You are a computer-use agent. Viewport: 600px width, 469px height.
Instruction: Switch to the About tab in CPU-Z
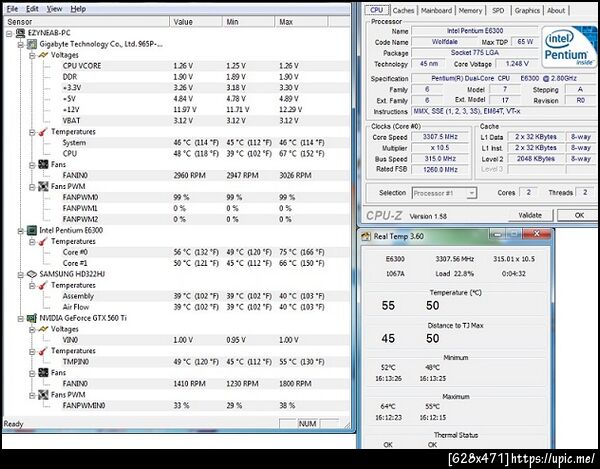point(556,11)
